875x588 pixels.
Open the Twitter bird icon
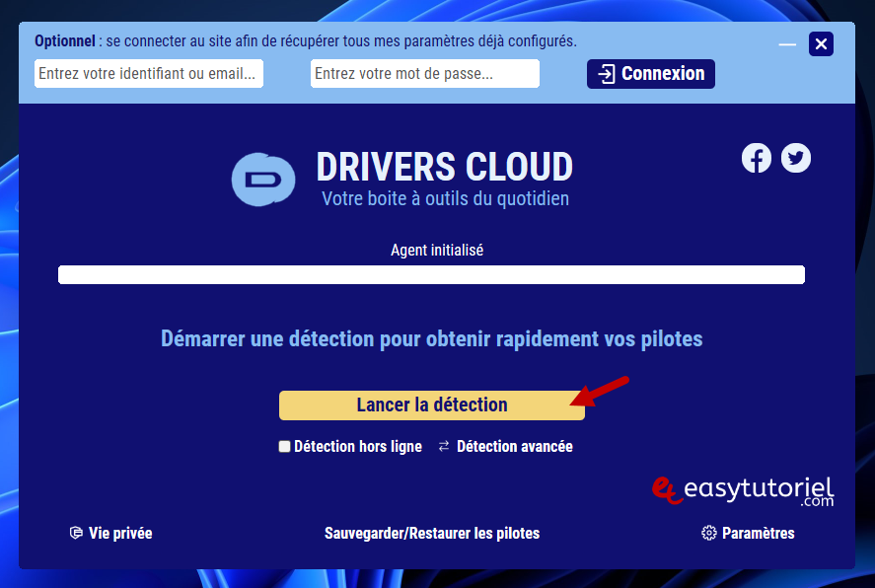[796, 158]
